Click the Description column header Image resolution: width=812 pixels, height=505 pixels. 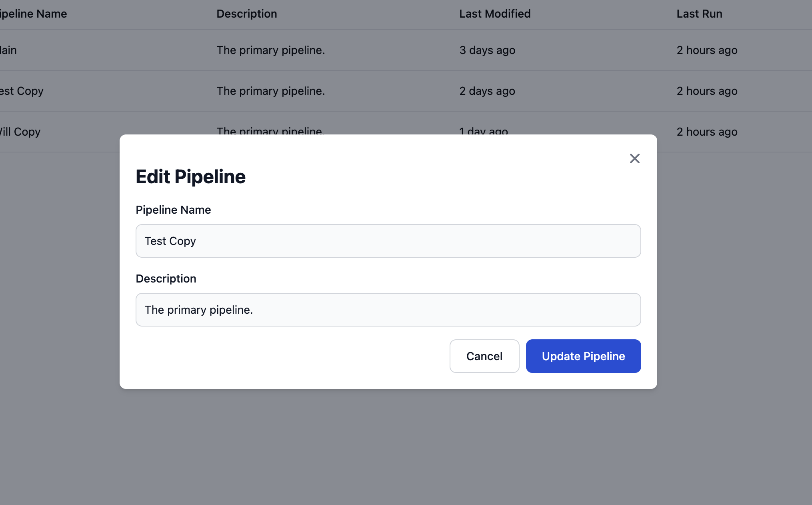click(x=247, y=14)
